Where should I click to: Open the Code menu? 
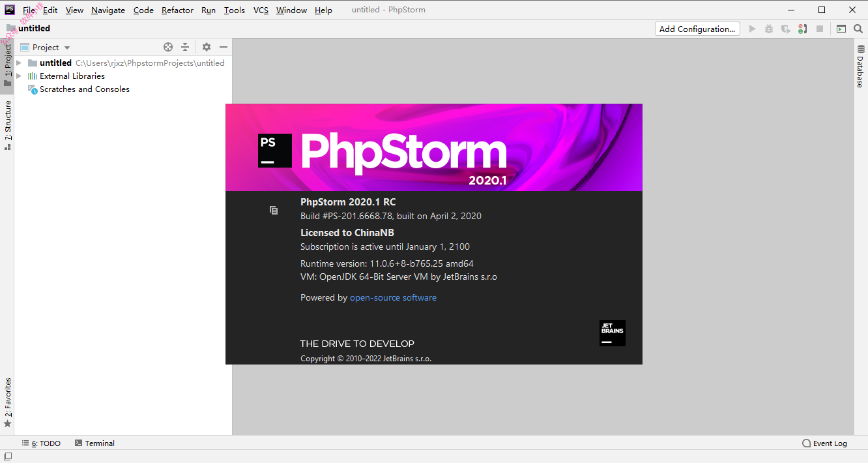143,10
